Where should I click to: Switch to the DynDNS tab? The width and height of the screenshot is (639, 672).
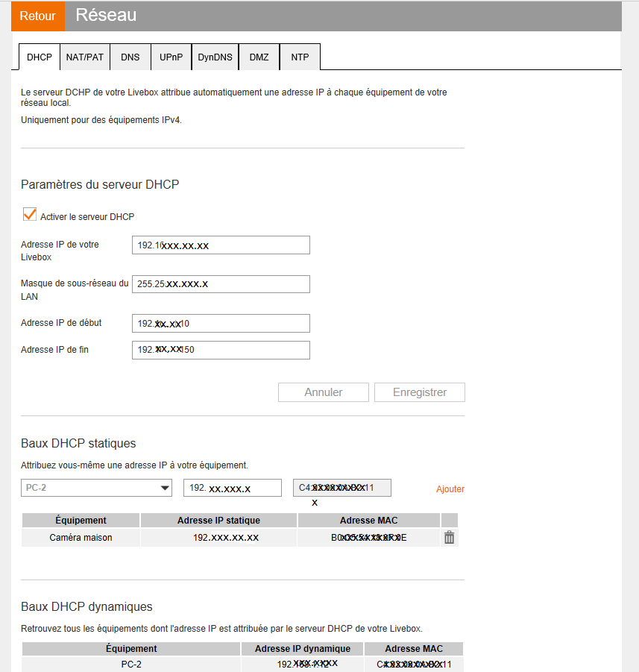215,57
